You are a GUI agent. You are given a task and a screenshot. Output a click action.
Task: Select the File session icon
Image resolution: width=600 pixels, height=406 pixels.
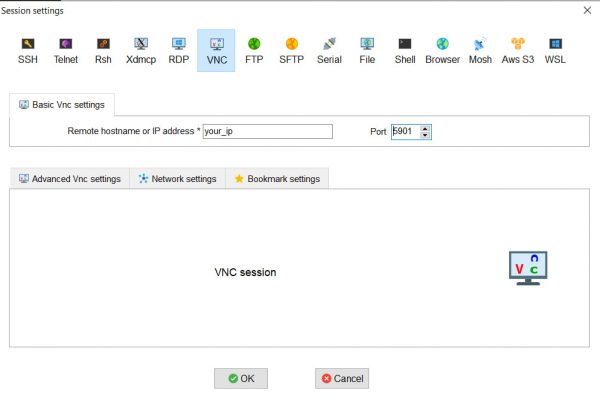(367, 51)
